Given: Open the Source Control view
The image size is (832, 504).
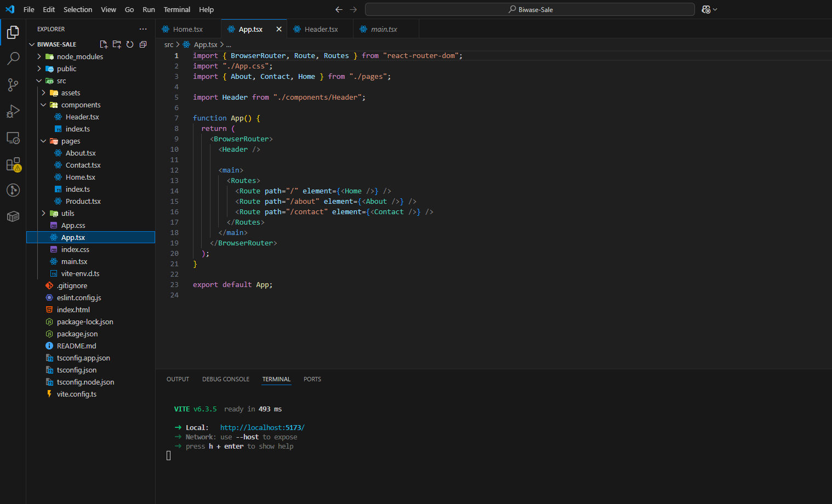Looking at the screenshot, I should (13, 84).
